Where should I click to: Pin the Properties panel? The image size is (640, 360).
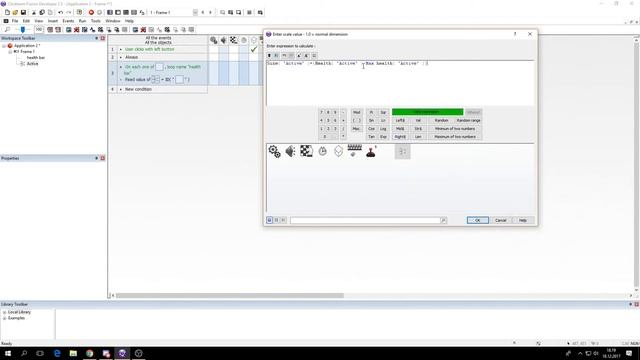pos(97,158)
